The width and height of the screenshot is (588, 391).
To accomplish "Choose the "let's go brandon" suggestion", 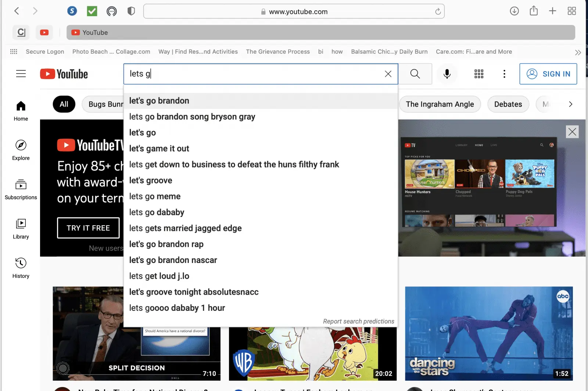I will pyautogui.click(x=159, y=100).
